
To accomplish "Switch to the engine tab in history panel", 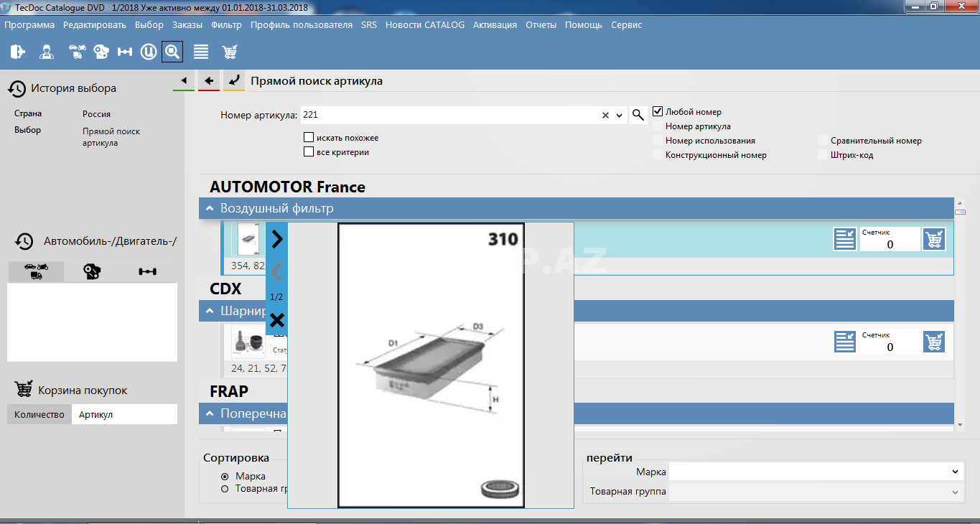I will pos(92,271).
